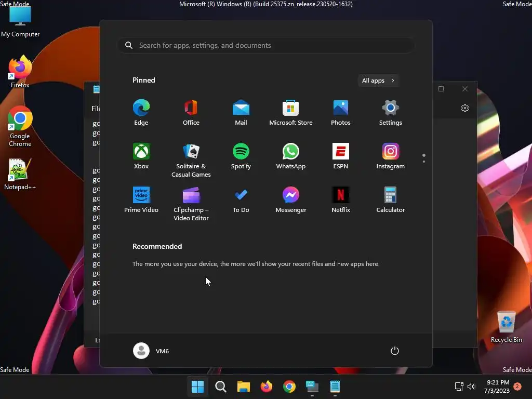Open the volume tray icon
This screenshot has height=399, width=532.
[x=471, y=387]
